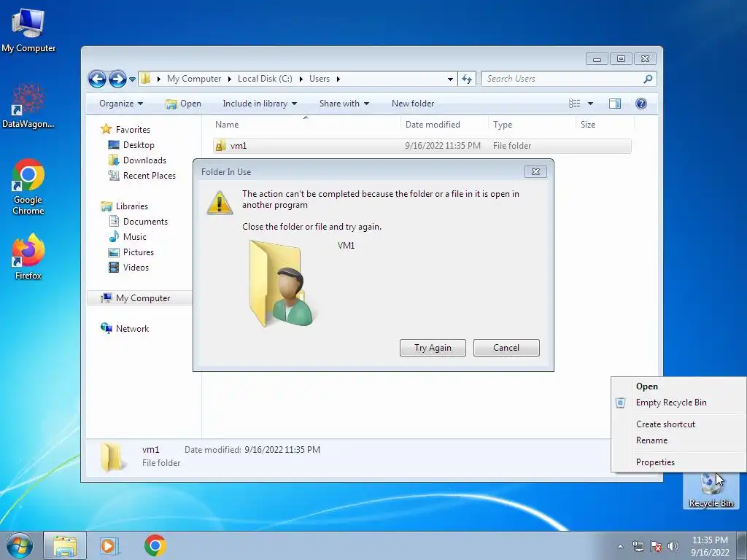This screenshot has height=560, width=747.
Task: Click the search magnifier icon
Action: click(648, 79)
